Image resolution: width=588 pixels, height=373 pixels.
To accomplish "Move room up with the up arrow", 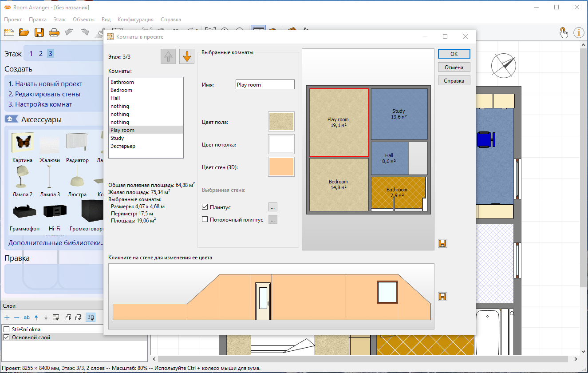I will click(169, 56).
